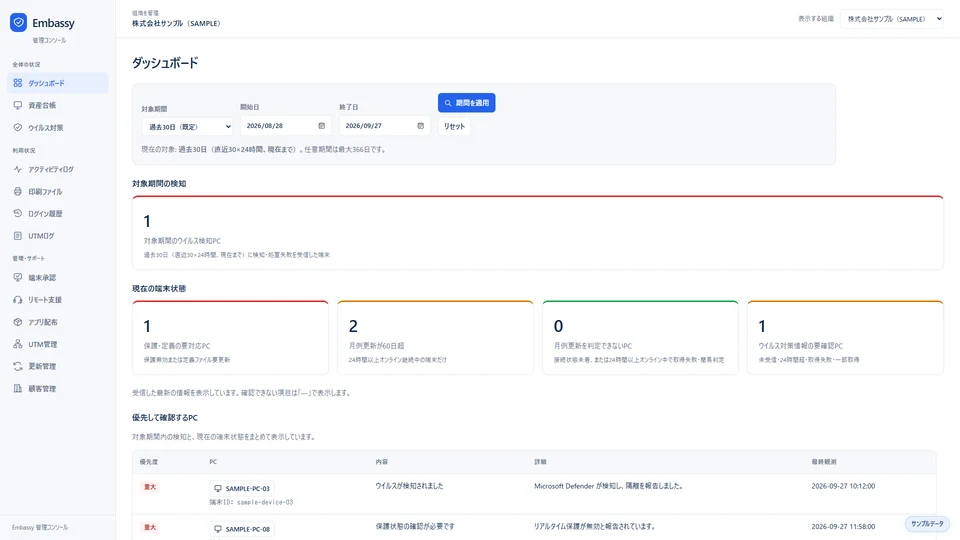Click the サンプルデータ badge
The image size is (960, 540).
point(927,523)
